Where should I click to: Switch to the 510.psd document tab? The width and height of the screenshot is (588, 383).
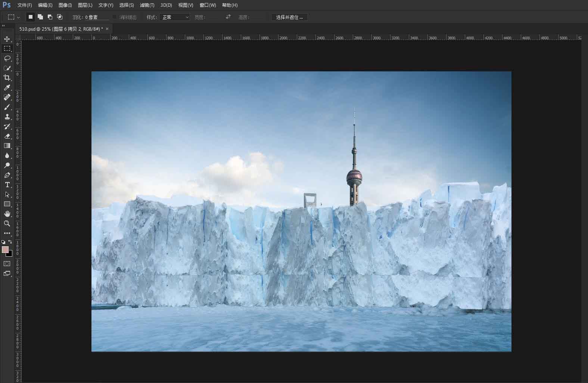pyautogui.click(x=61, y=29)
